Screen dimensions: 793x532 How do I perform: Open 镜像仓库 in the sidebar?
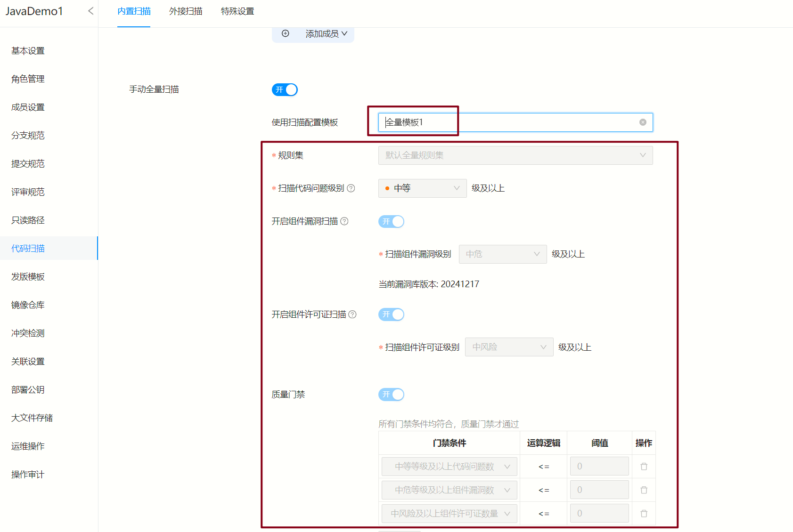28,305
